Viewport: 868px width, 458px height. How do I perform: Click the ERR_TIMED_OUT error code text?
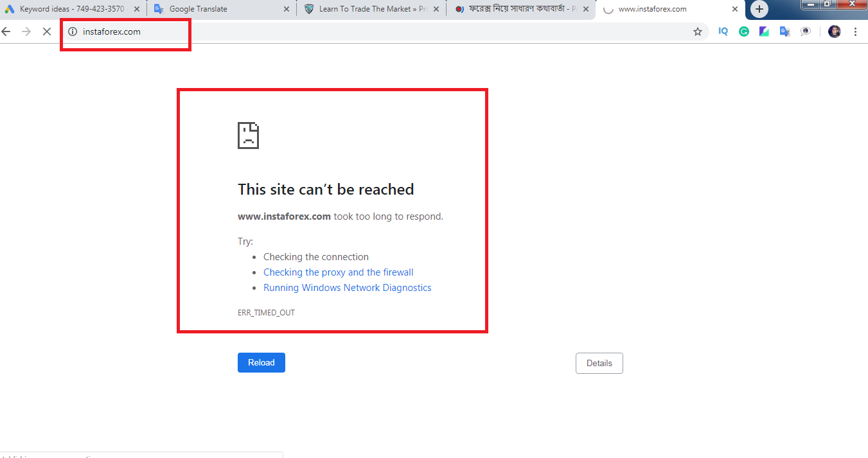pos(266,313)
